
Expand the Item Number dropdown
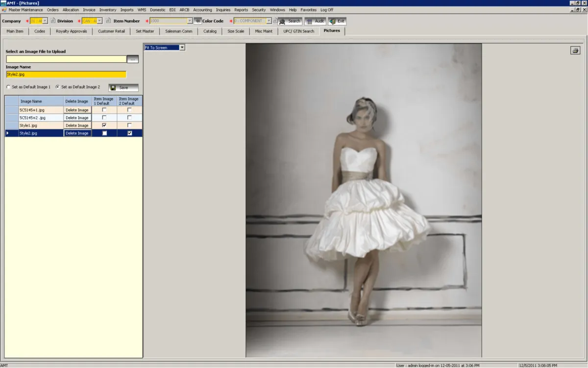(x=190, y=21)
